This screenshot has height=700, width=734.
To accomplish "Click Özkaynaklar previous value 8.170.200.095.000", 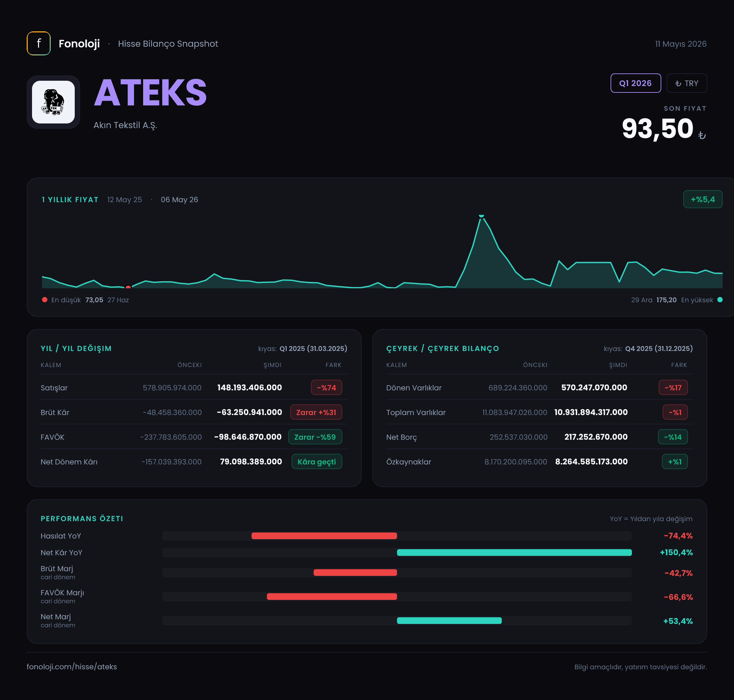I will click(x=516, y=461).
